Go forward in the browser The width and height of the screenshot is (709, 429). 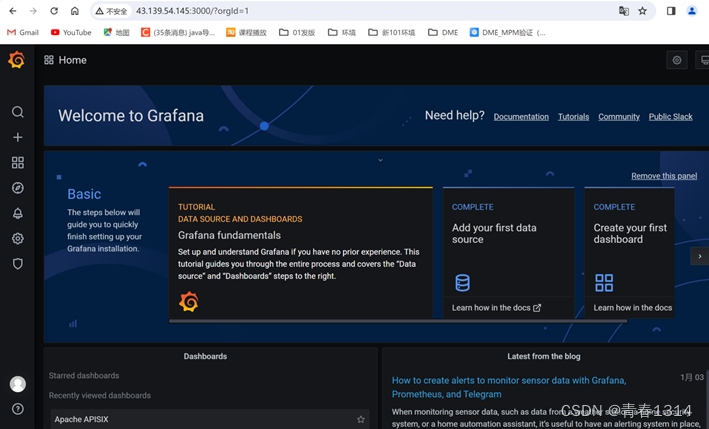pyautogui.click(x=33, y=11)
